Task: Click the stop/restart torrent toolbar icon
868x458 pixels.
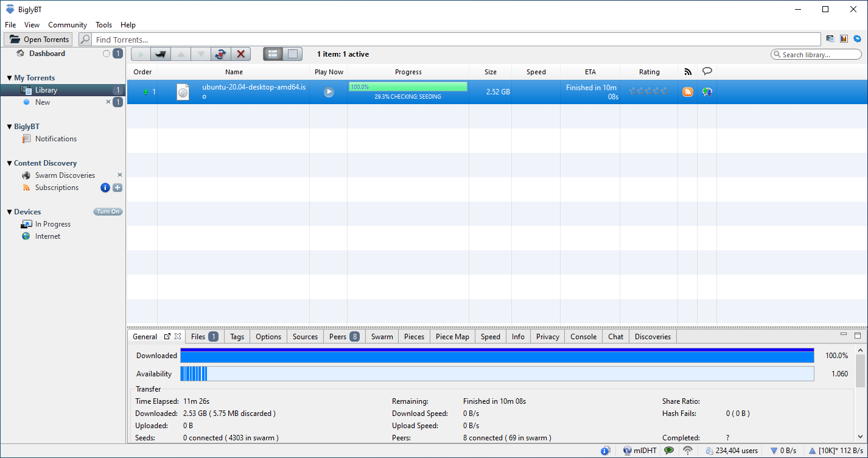Action: tap(220, 54)
